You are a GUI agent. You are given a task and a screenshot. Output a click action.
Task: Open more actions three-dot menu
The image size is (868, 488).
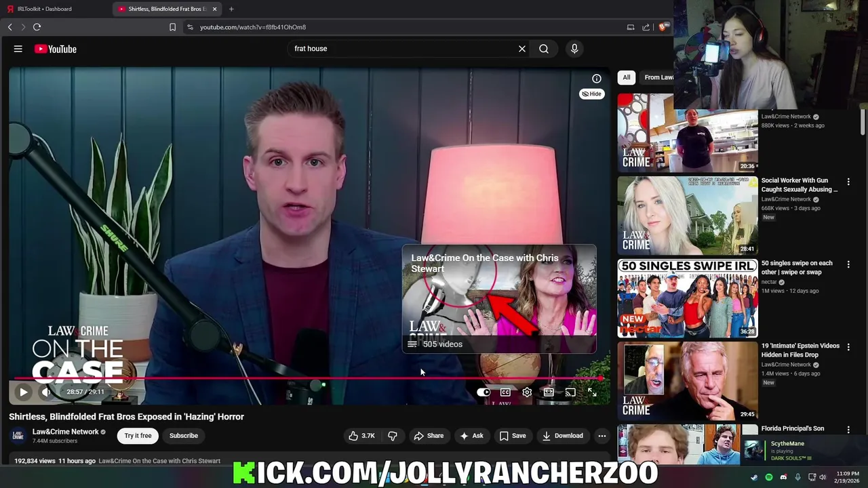pyautogui.click(x=601, y=436)
